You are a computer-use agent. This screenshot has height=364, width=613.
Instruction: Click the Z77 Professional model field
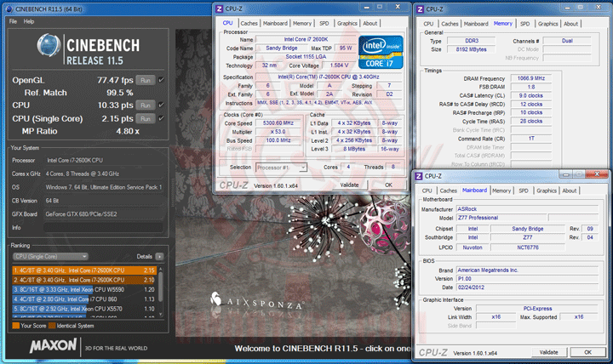[501, 218]
